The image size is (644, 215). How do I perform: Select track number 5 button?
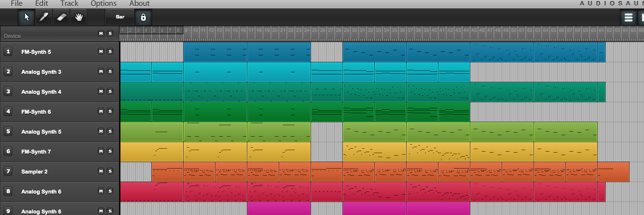pos(8,131)
